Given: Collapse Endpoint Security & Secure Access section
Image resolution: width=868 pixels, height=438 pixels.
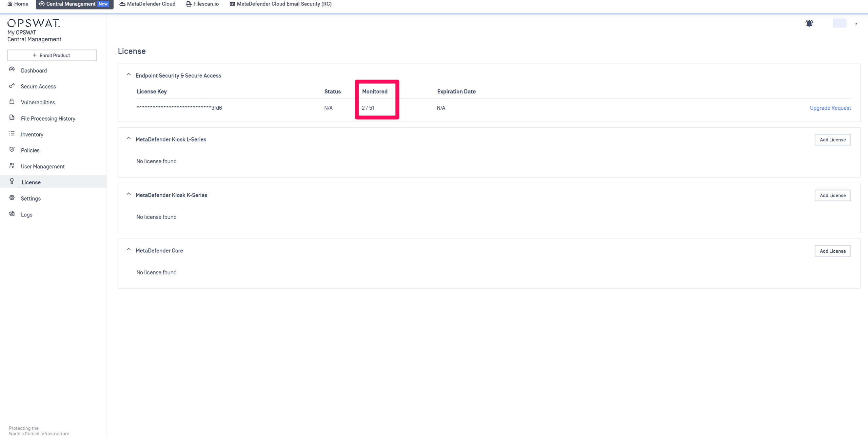Looking at the screenshot, I should pyautogui.click(x=129, y=75).
